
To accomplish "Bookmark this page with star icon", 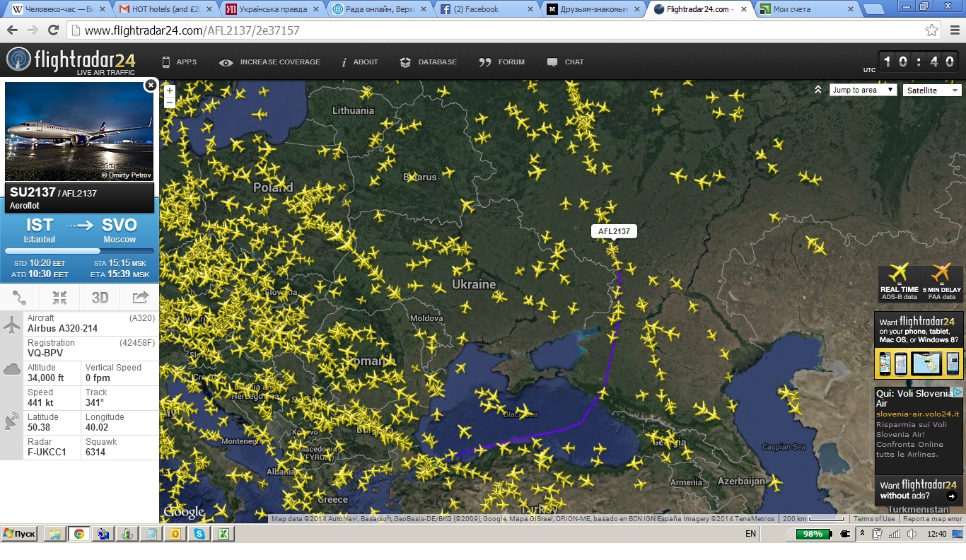I will click(x=931, y=30).
